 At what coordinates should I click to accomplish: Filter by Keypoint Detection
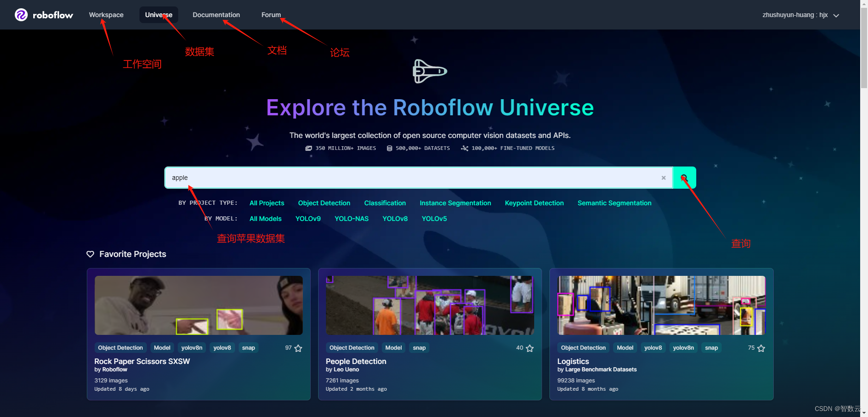pyautogui.click(x=534, y=203)
